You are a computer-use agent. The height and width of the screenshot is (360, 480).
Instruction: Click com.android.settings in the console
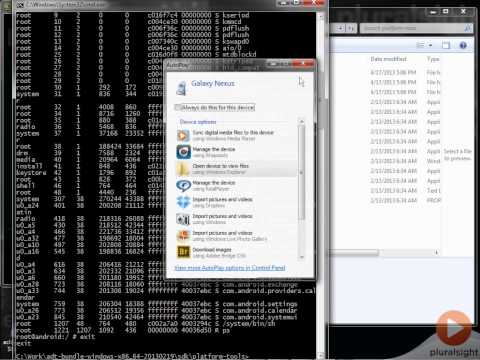tap(260, 304)
